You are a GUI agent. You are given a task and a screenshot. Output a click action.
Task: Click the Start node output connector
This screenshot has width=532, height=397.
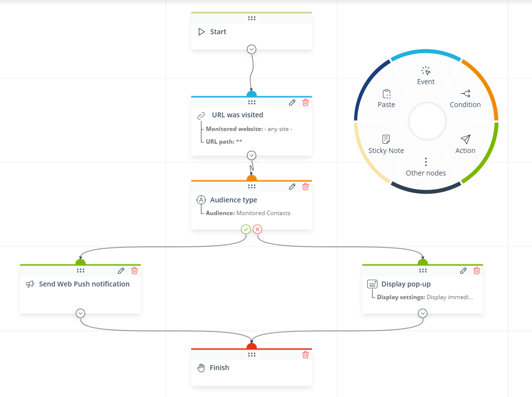click(251, 49)
